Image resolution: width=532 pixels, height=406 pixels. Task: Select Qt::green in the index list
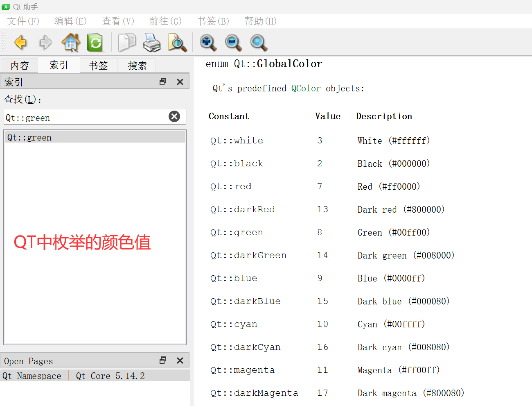pos(95,138)
